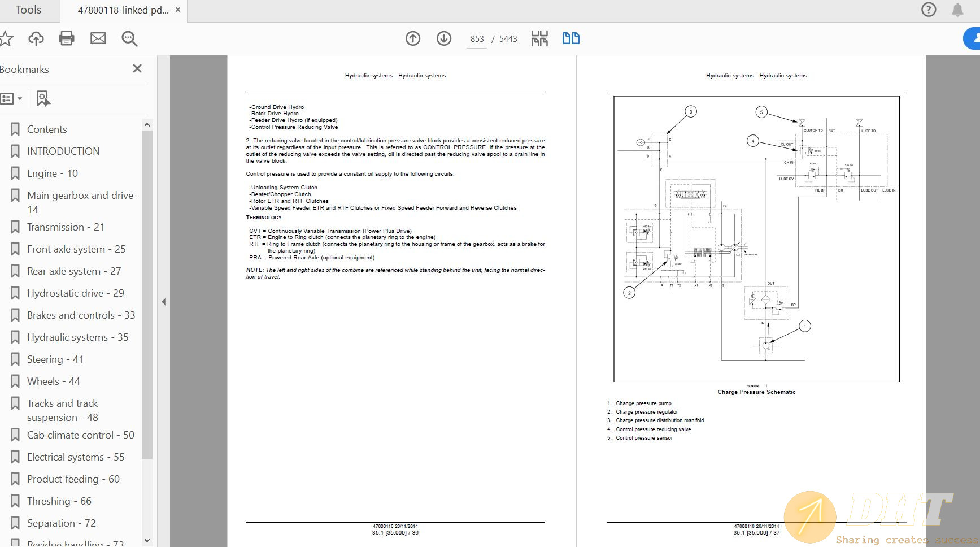Select Separation - 72 bookmark

click(62, 523)
